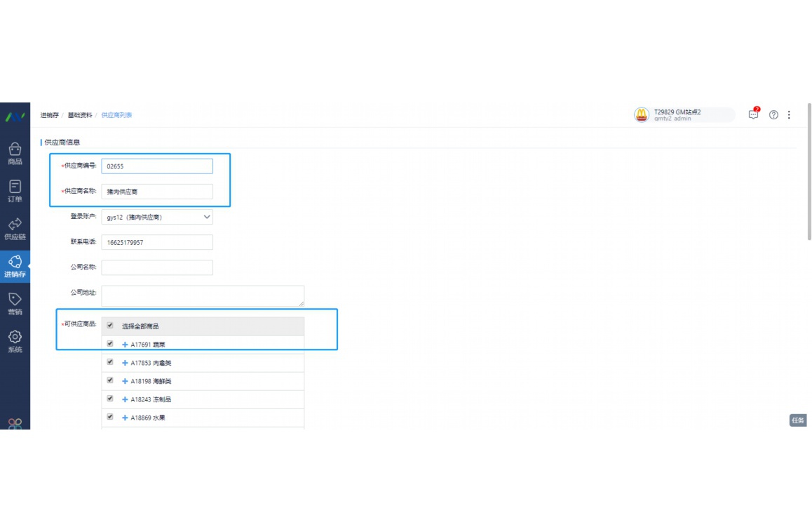Viewport: 812px width, 532px height.
Task: Click the 进销存 breadcrumb item
Action: click(49, 115)
